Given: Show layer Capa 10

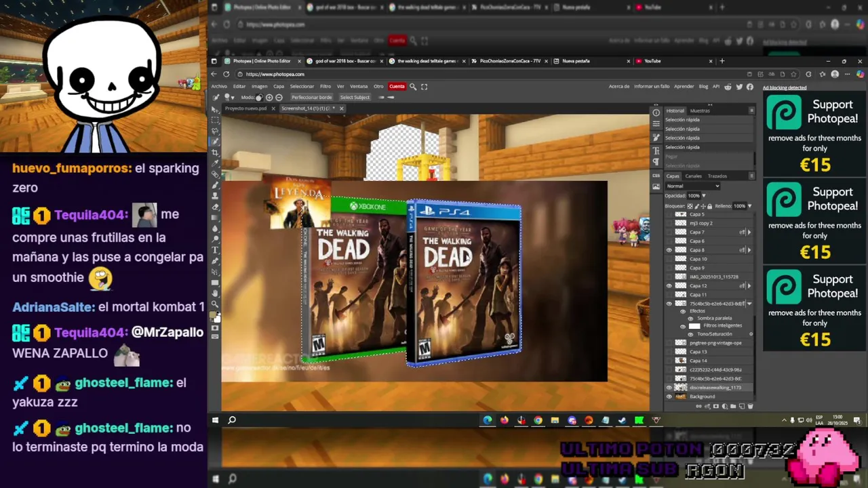Looking at the screenshot, I should point(669,259).
